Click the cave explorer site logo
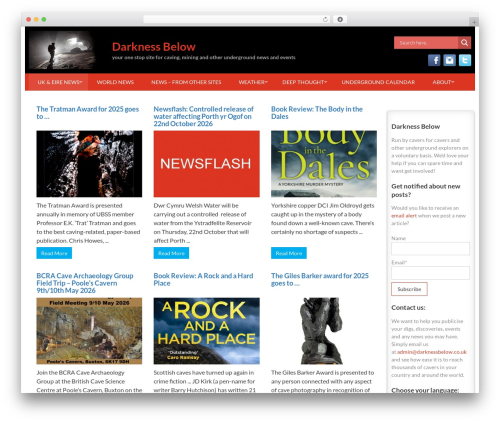The width and height of the screenshot is (500, 423). tap(62, 50)
